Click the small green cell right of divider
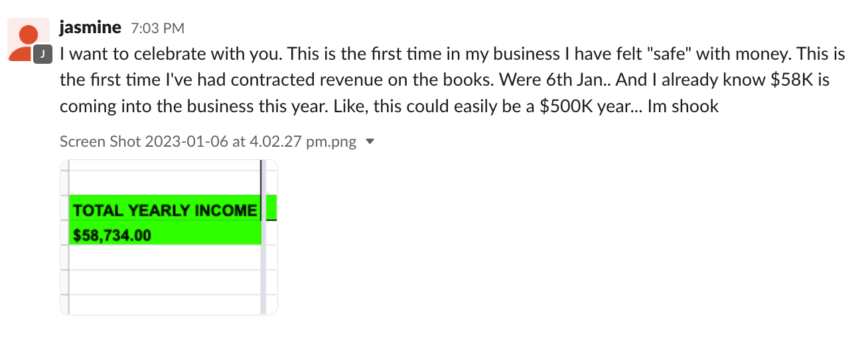The image size is (868, 340). point(271,208)
